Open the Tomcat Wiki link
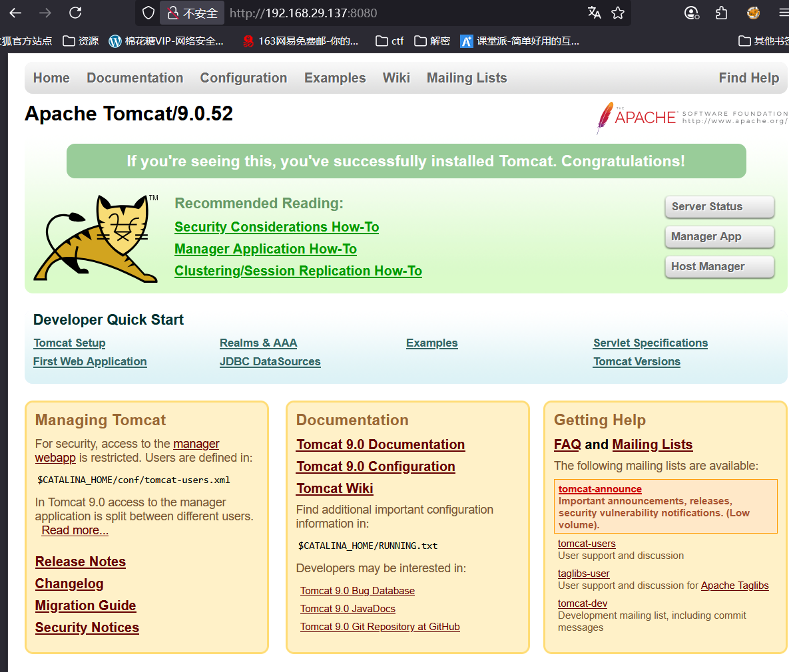Viewport: 789px width, 672px height. point(335,488)
